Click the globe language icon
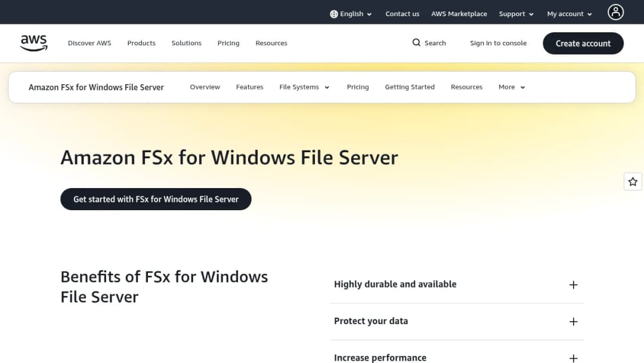Screen dimensions: 644x363 [334, 14]
